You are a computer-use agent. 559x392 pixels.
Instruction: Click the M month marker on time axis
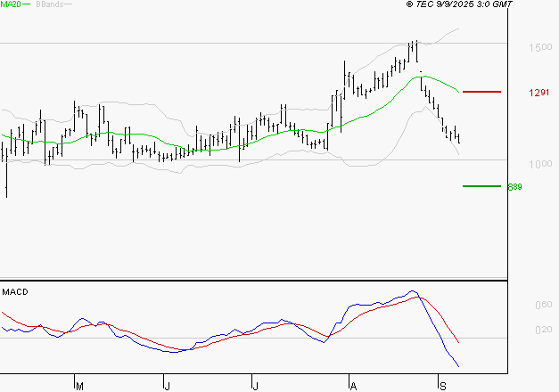79,387
